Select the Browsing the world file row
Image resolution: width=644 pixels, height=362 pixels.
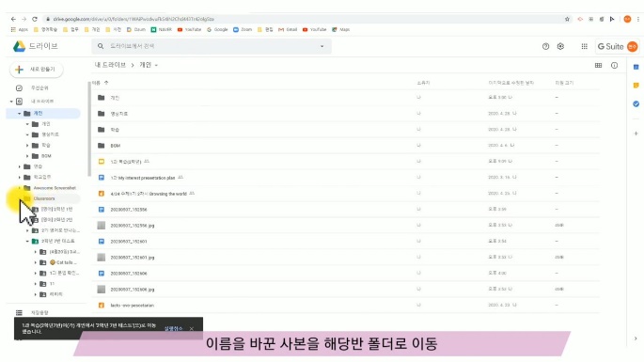pyautogui.click(x=345, y=194)
